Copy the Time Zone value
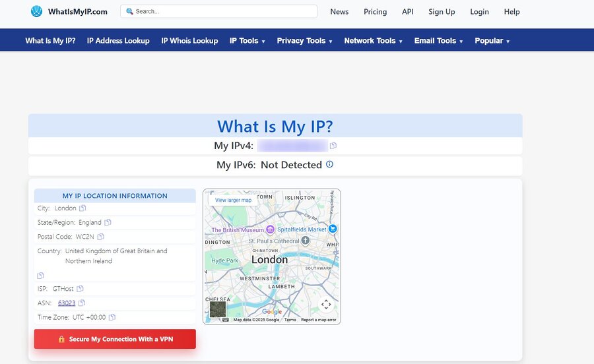The width and height of the screenshot is (594, 364). click(x=112, y=317)
